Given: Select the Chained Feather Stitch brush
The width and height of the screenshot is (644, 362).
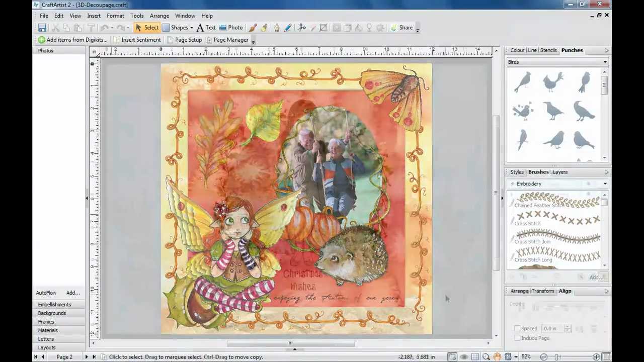Looking at the screenshot, I should [x=555, y=201].
